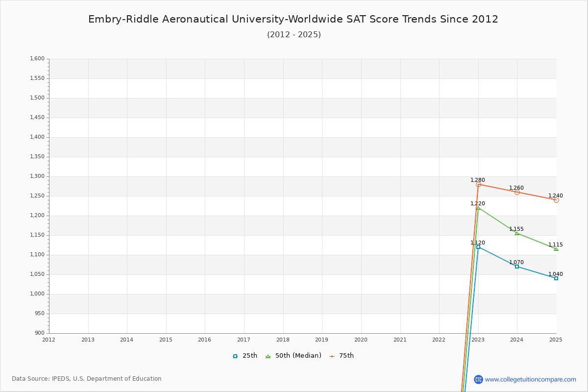Click the 1,300 y-axis label
Image resolution: width=588 pixels, height=392 pixels.
tap(37, 176)
